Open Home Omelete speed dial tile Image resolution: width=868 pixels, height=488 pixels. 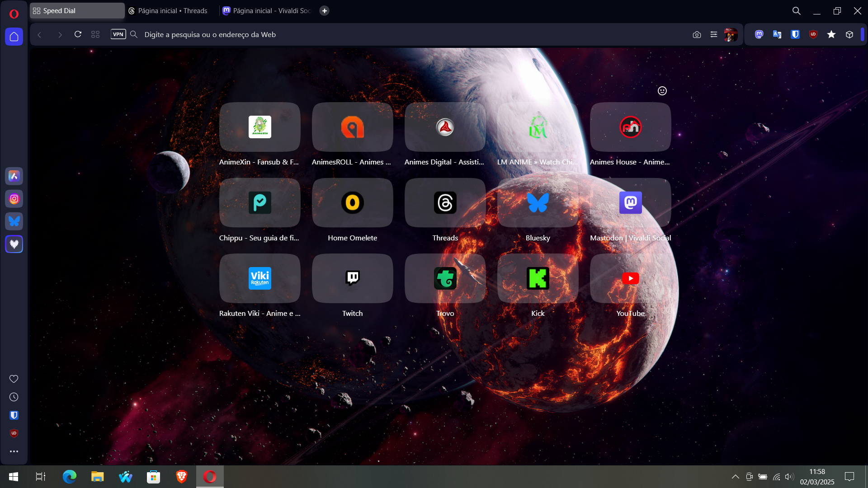tap(353, 202)
